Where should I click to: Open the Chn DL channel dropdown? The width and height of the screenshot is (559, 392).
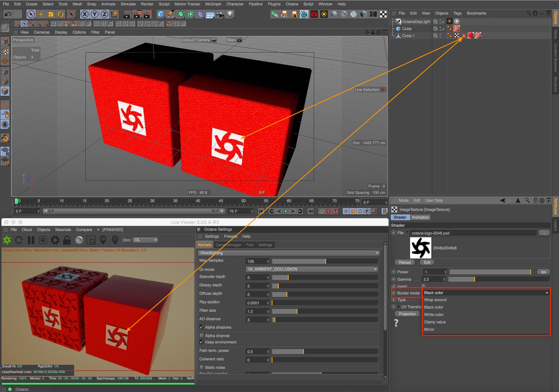145,240
